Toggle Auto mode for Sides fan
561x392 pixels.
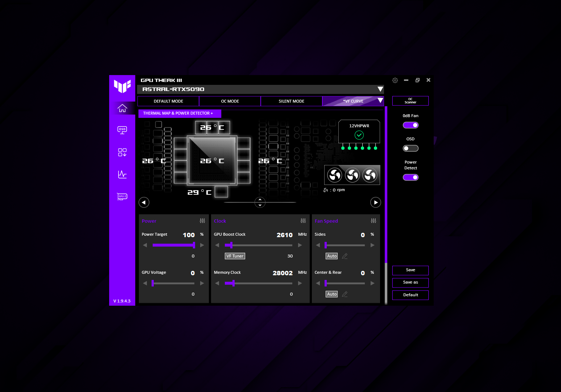tap(332, 256)
